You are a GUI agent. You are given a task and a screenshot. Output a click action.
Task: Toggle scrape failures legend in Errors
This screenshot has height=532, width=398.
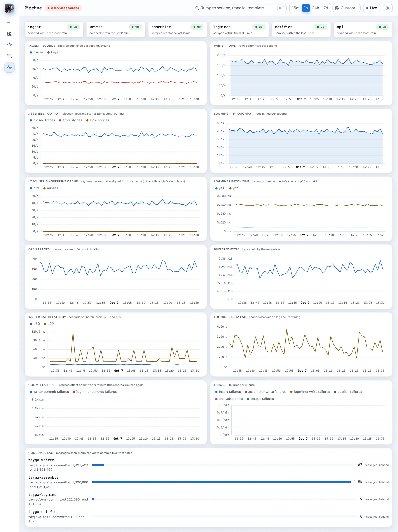(260, 399)
